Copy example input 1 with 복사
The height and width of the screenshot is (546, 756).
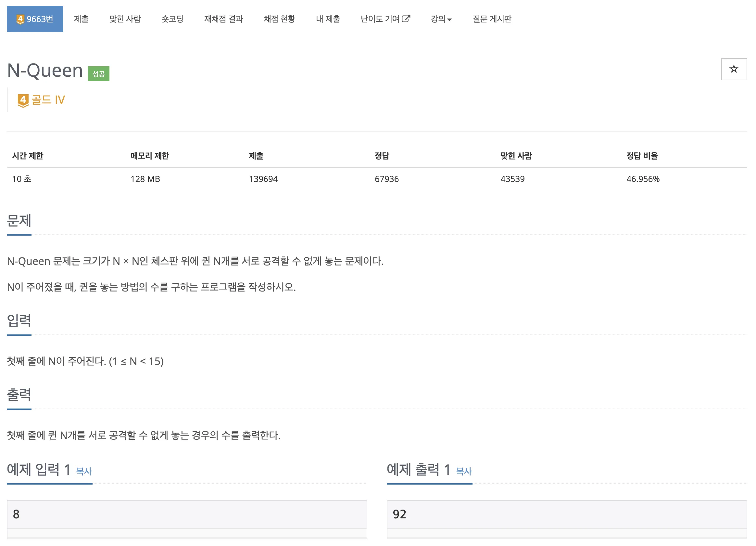tap(84, 471)
